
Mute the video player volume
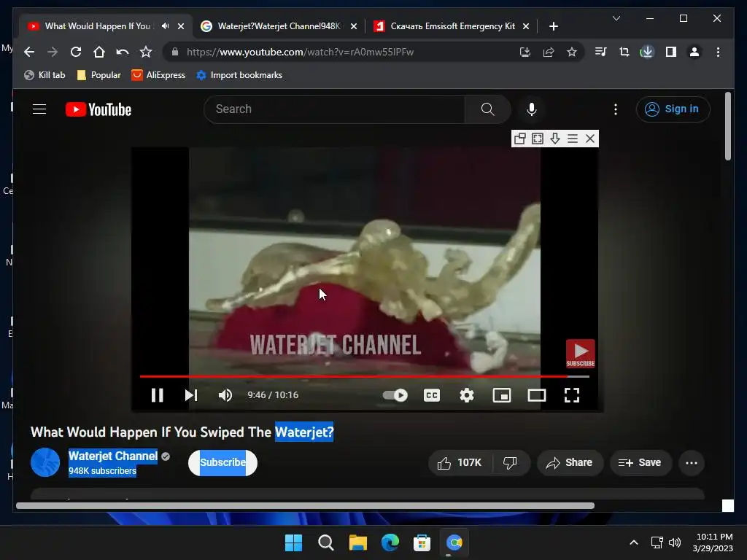[225, 395]
